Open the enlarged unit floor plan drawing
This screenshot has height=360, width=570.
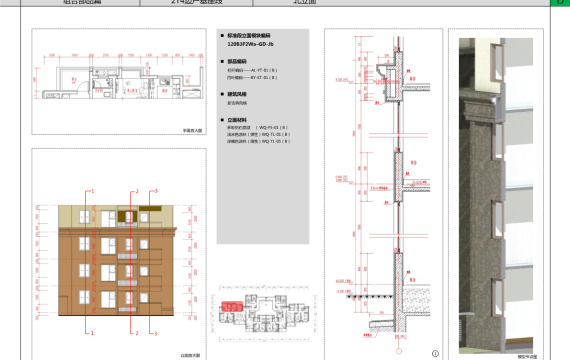coord(119,81)
